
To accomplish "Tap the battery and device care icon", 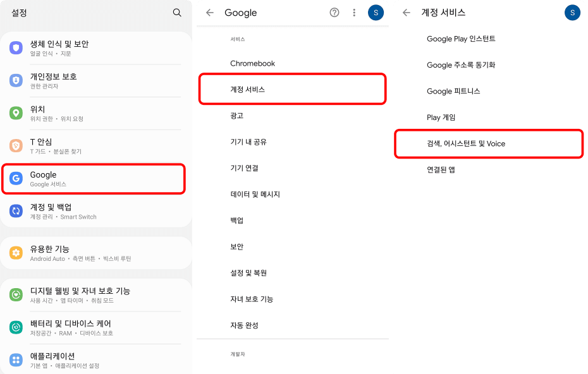I will pyautogui.click(x=16, y=327).
